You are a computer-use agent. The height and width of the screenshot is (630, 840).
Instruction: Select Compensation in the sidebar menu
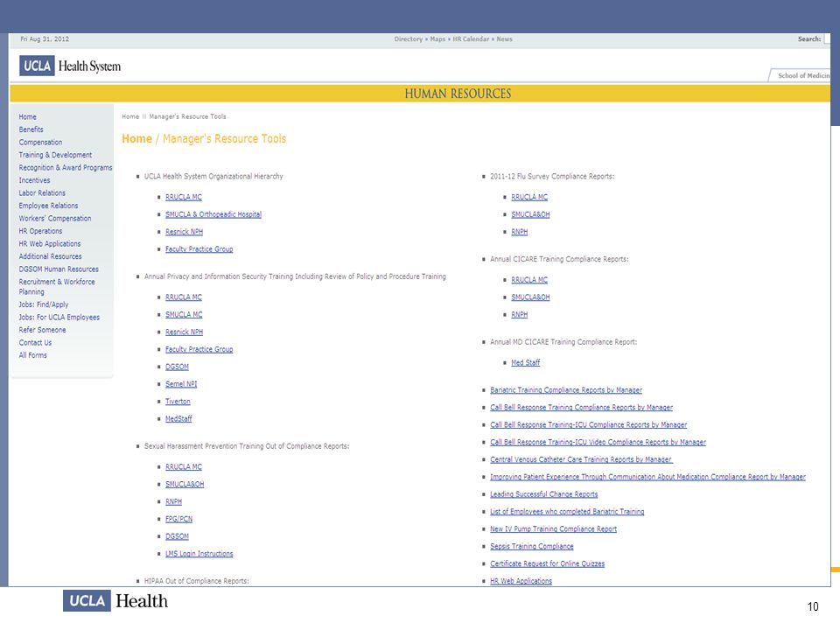(41, 143)
